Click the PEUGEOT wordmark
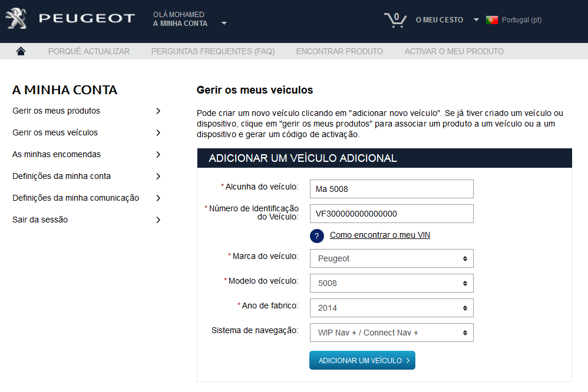Image resolution: width=588 pixels, height=392 pixels. point(87,18)
